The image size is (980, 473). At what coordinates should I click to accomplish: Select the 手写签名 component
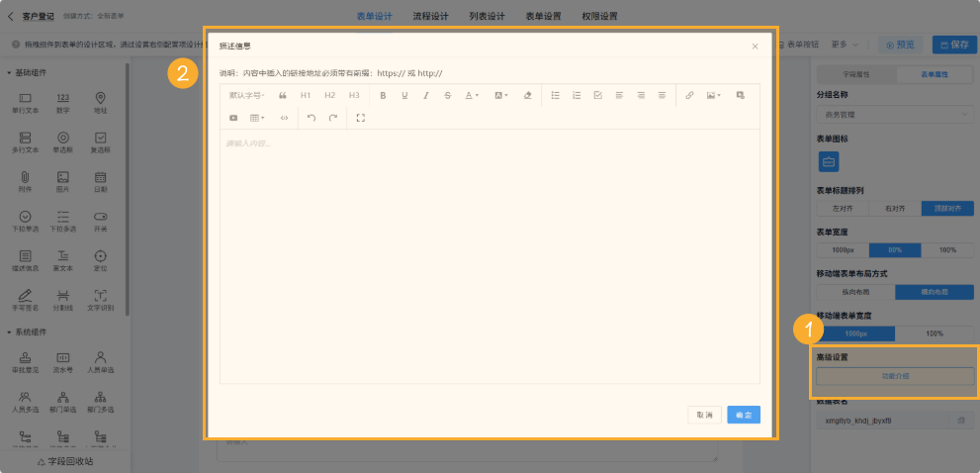[25, 300]
